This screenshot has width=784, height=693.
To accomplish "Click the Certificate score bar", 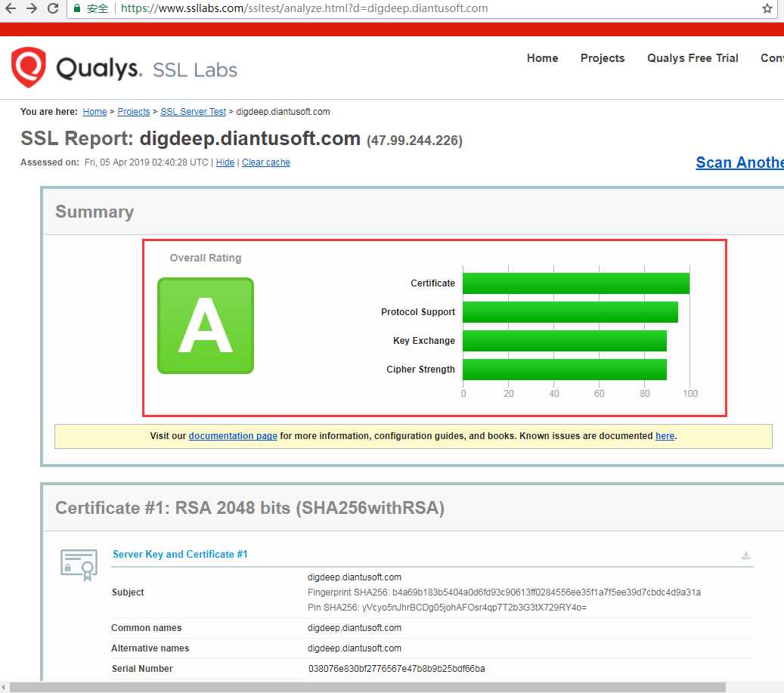I will pyautogui.click(x=576, y=283).
